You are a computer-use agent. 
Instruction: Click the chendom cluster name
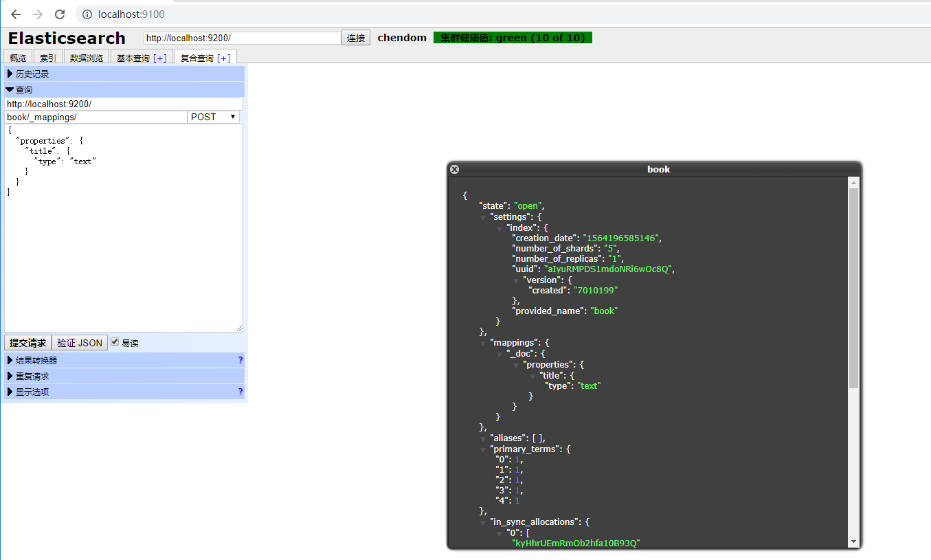[x=402, y=38]
